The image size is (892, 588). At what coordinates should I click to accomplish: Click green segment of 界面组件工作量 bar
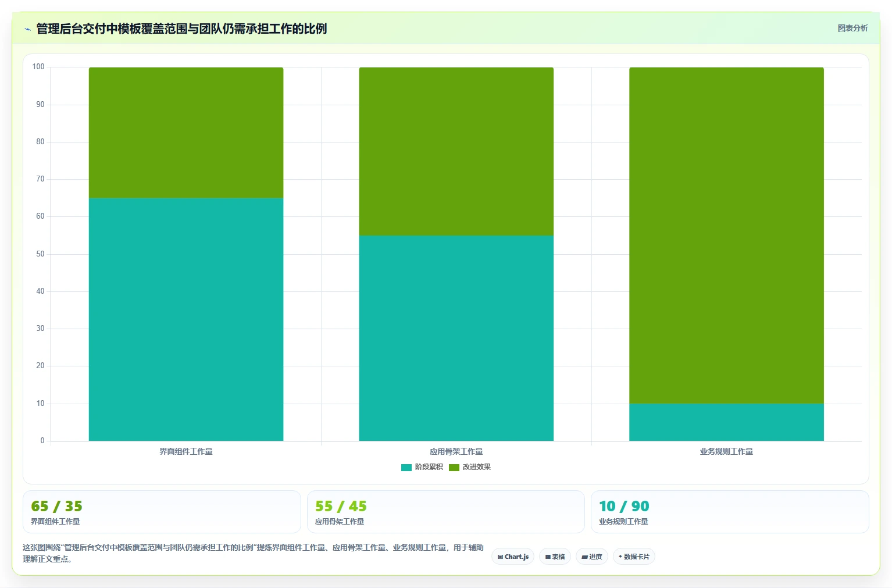tap(186, 133)
